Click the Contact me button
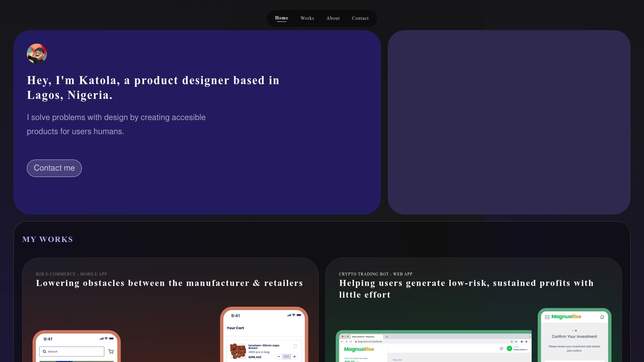The height and width of the screenshot is (362, 644). (x=54, y=168)
